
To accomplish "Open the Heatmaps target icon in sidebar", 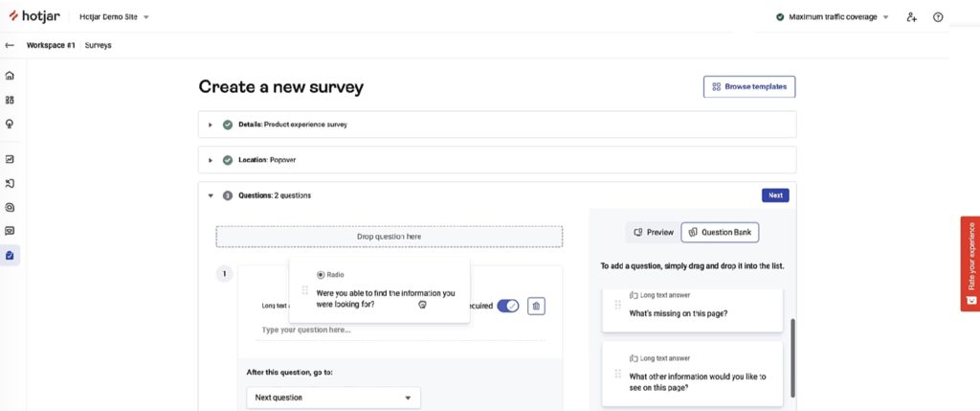I will (10, 207).
